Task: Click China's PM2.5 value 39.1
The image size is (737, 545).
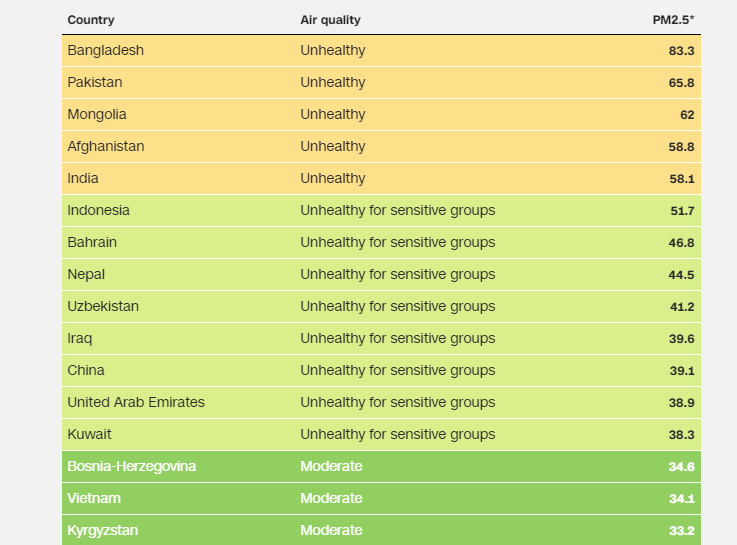Action: (x=682, y=371)
